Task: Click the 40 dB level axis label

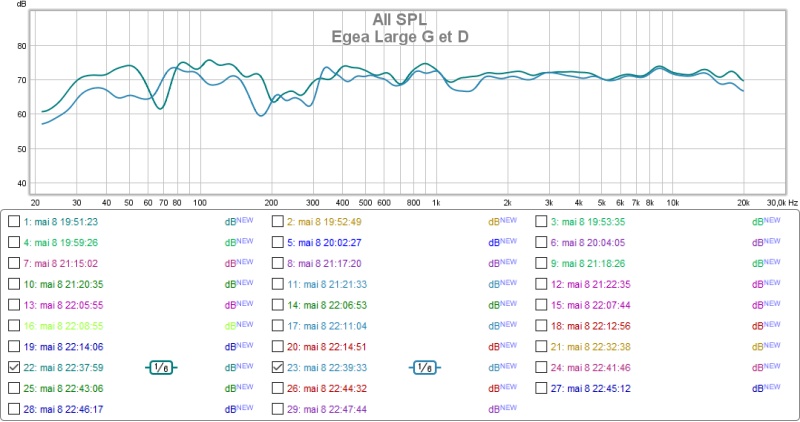Action: [21, 183]
